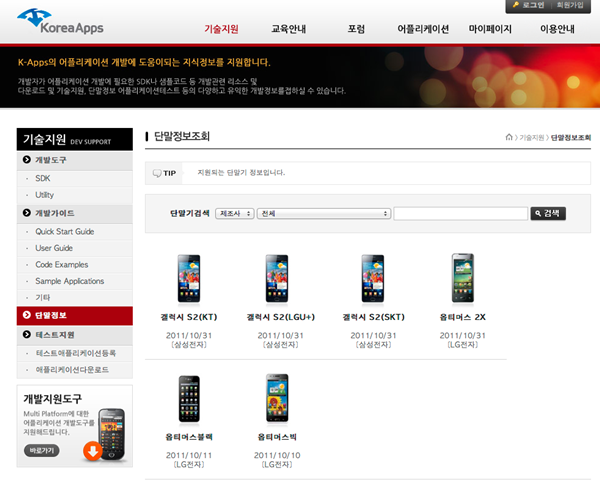Click the 바로가기 button
600x483 pixels.
[42, 450]
